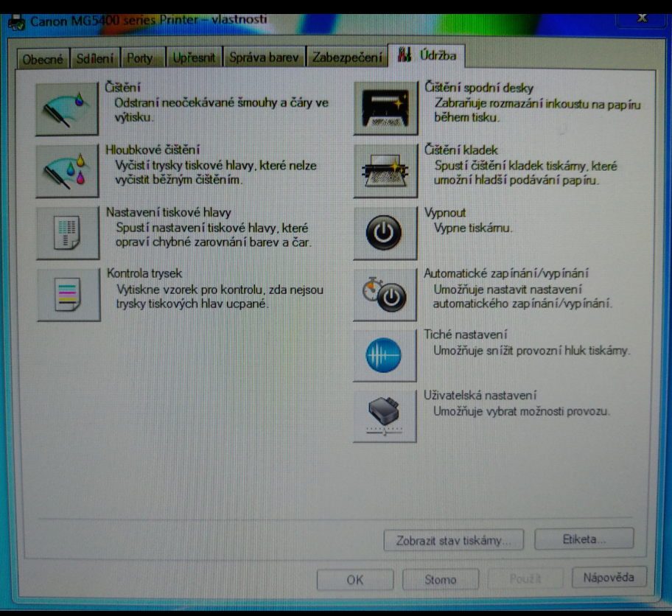
Task: Click the 'Tiché nastavení' heading text
Action: coord(466,334)
